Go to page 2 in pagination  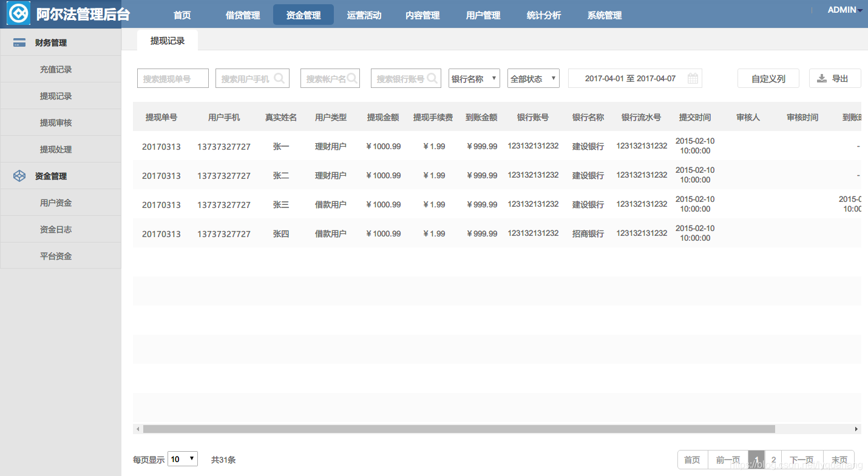[x=773, y=460]
